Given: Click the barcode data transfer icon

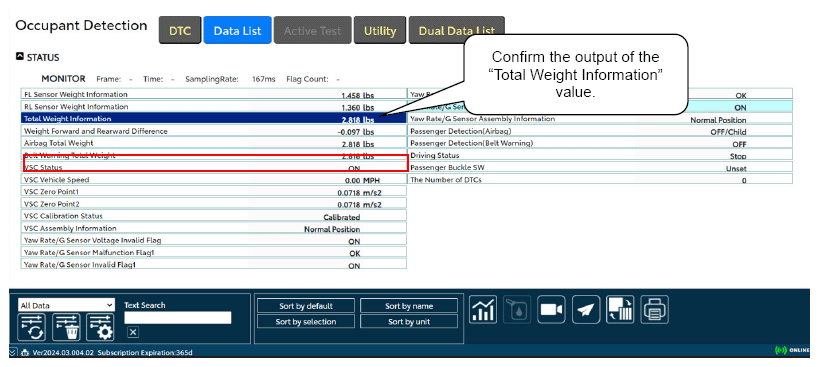Looking at the screenshot, I should [x=620, y=309].
